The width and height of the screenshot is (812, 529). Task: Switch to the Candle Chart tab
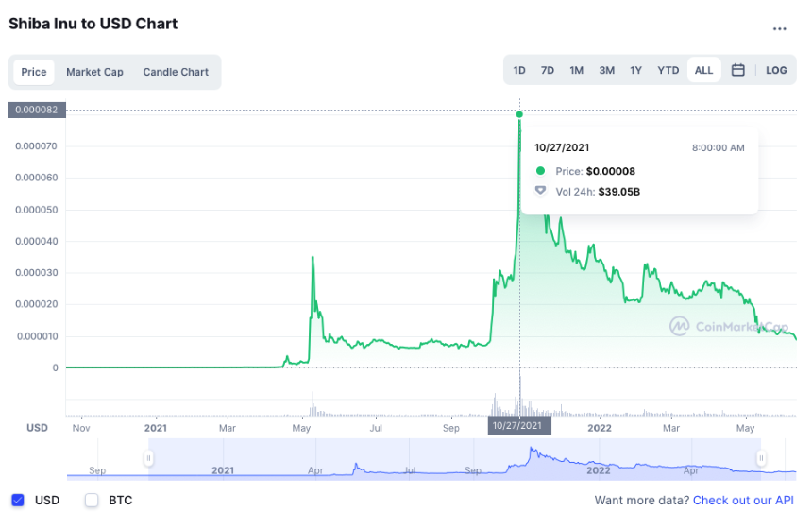(176, 72)
